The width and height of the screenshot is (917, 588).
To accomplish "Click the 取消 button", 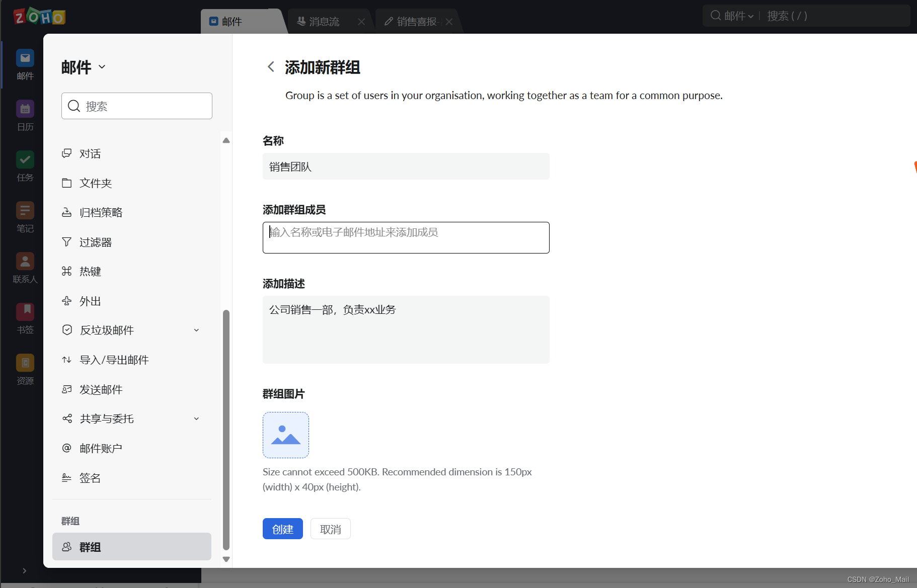I will pyautogui.click(x=331, y=529).
